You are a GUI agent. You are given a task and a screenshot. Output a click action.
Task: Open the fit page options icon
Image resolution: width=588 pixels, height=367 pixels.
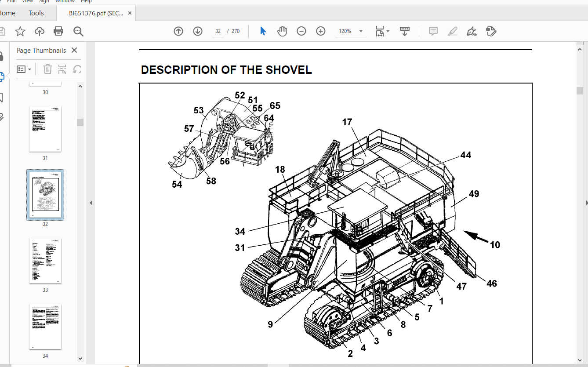tap(380, 31)
